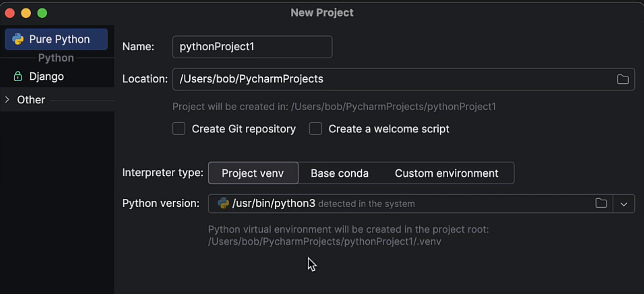Expand the Other project types section
The height and width of the screenshot is (294, 644).
click(x=7, y=100)
